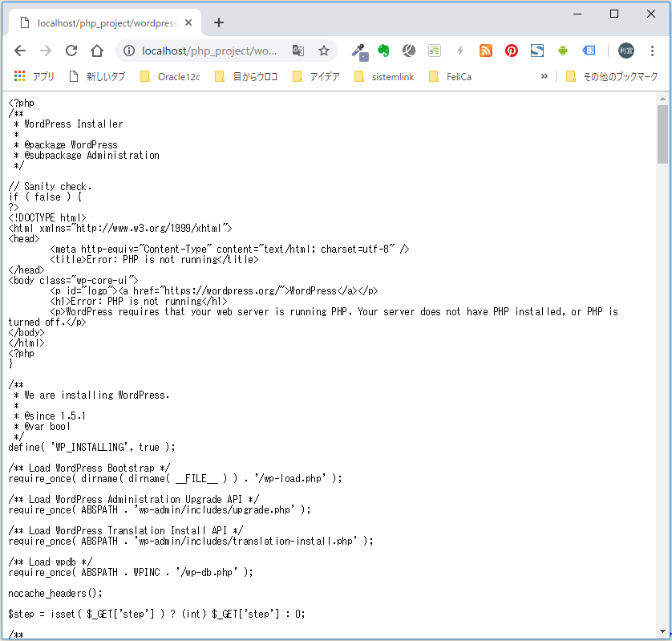Click the vertical scrollbar thumb
The width and height of the screenshot is (672, 641).
point(662,134)
